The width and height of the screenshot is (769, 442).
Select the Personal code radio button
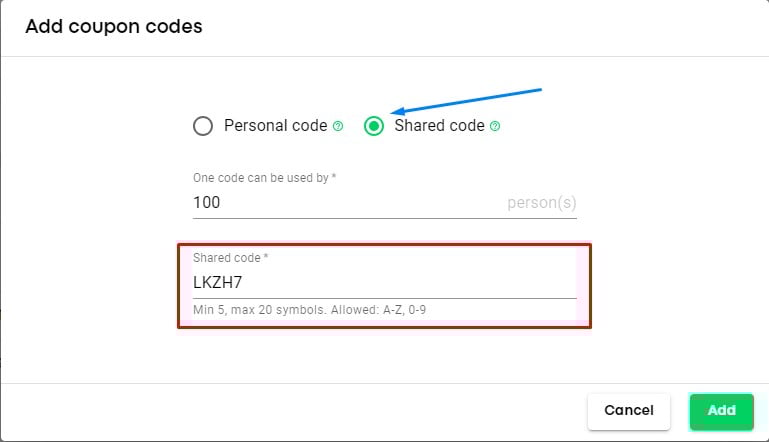(x=203, y=126)
